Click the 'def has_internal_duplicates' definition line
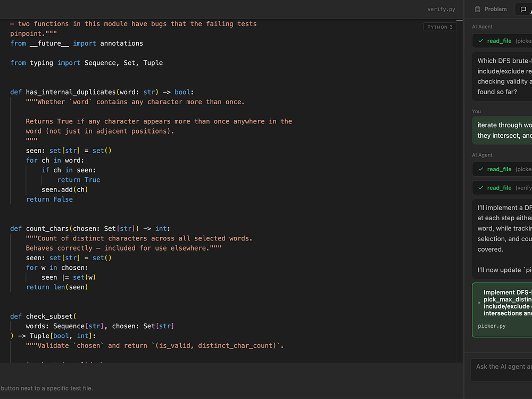Screen dimensions: 532x399 click(102, 92)
